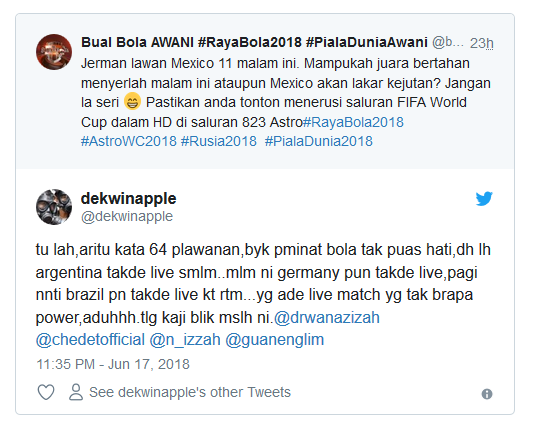
Task: Click the dekwinapple display name
Action: coord(128,198)
